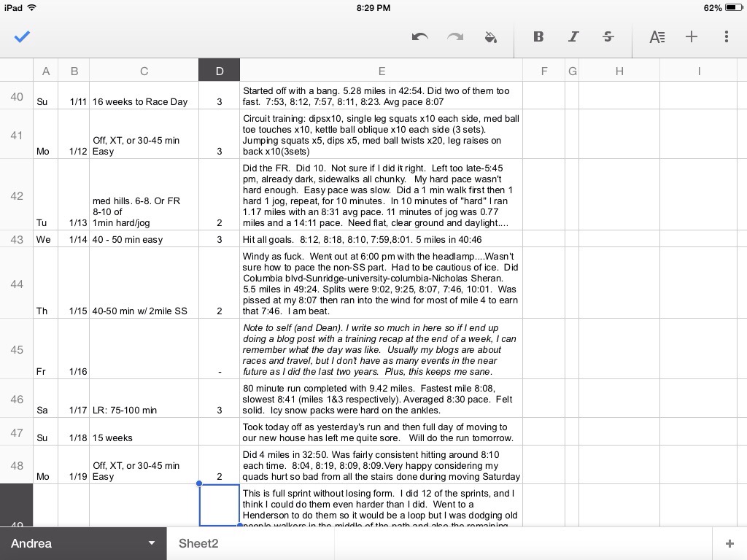Screen dimensions: 747x560
Task: Toggle bold formatting
Action: click(538, 36)
